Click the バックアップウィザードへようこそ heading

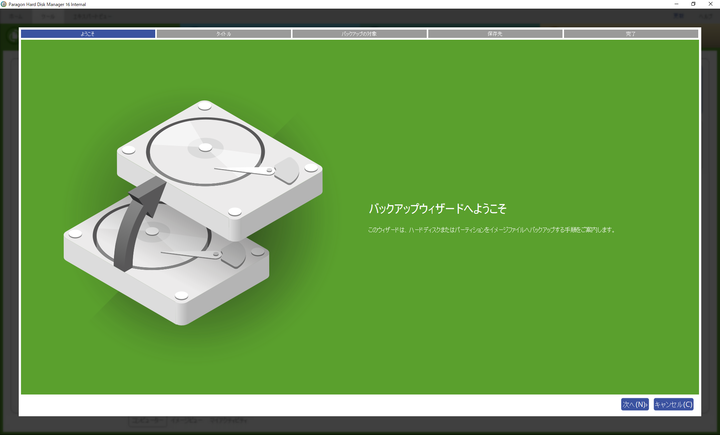(438, 208)
